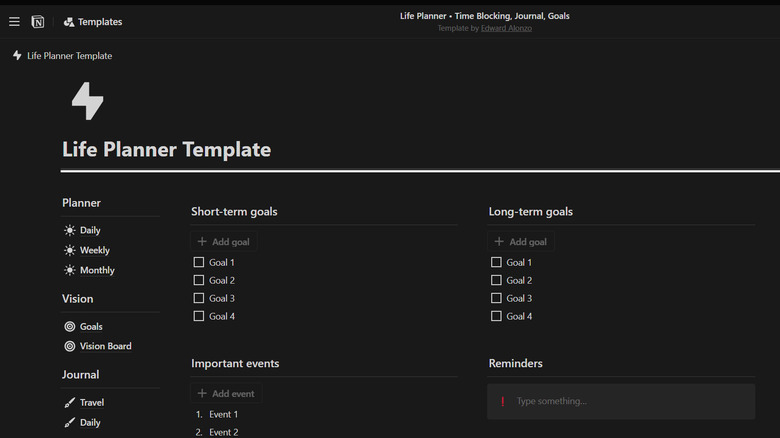Screen dimensions: 780x438
Task: Mark Goal 4 done in Long-term goals
Action: tap(497, 316)
